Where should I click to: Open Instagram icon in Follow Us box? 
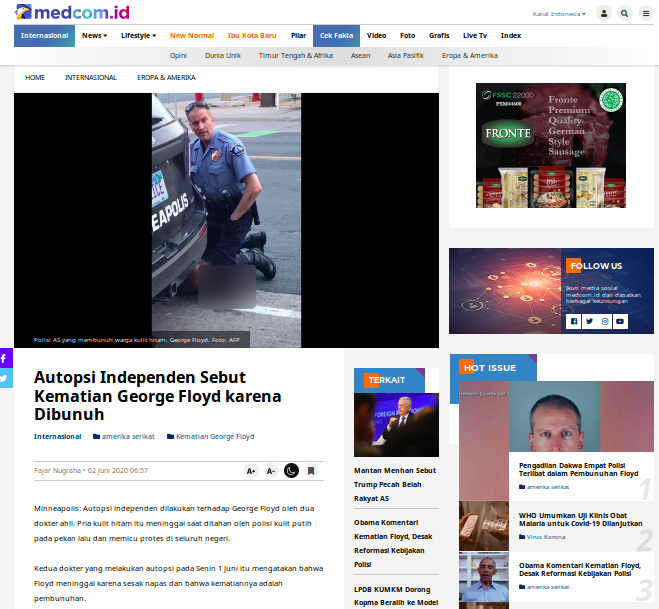coord(605,321)
